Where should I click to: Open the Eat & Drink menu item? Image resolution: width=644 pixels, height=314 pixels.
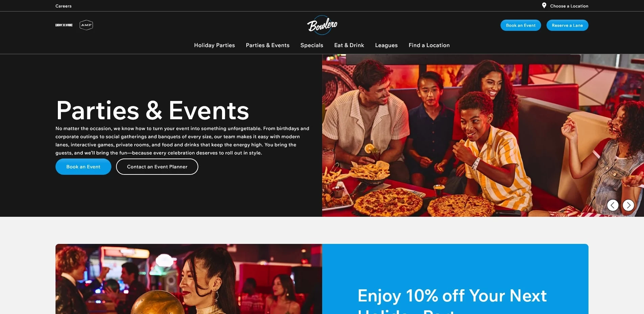point(349,45)
